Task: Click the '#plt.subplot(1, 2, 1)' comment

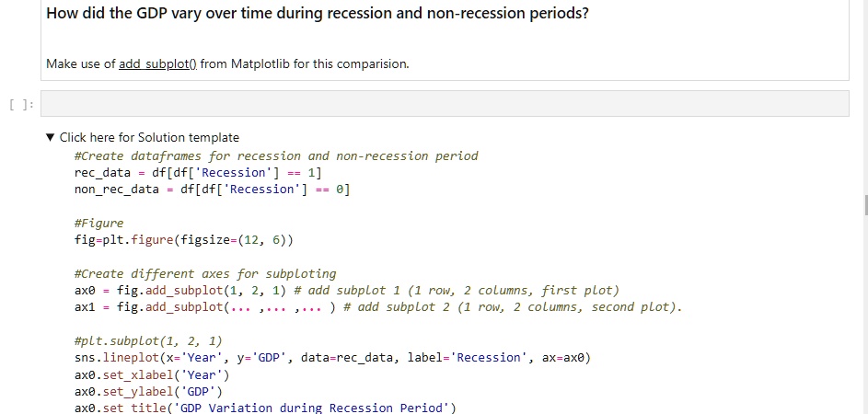Action: pyautogui.click(x=148, y=341)
